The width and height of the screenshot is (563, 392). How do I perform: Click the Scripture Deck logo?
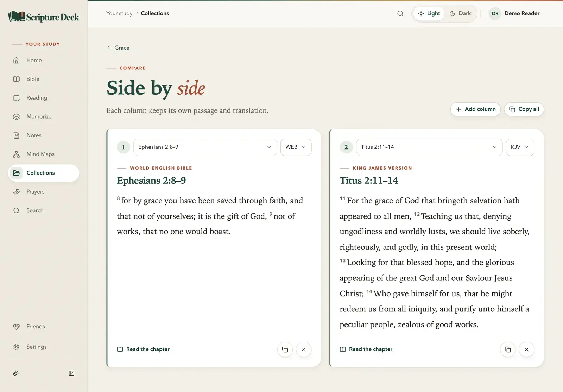tap(44, 17)
